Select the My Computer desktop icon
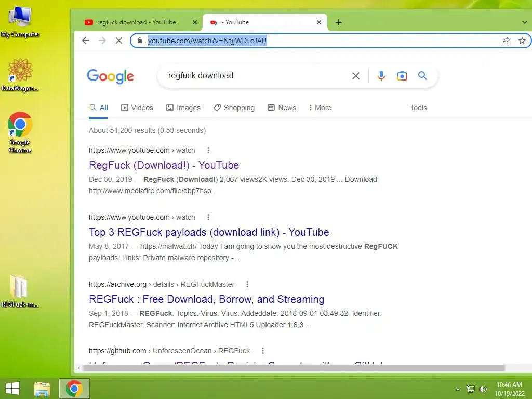The height and width of the screenshot is (399, 532). tap(20, 22)
